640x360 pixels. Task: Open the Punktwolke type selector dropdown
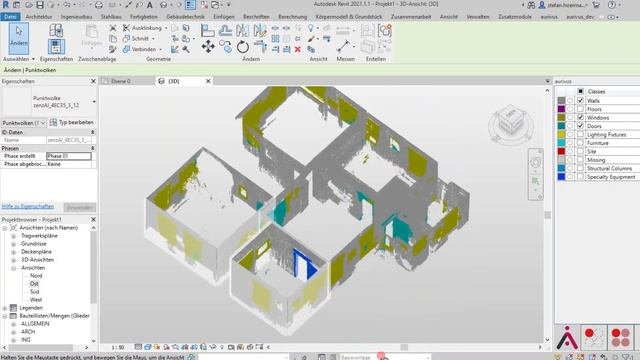click(x=94, y=102)
